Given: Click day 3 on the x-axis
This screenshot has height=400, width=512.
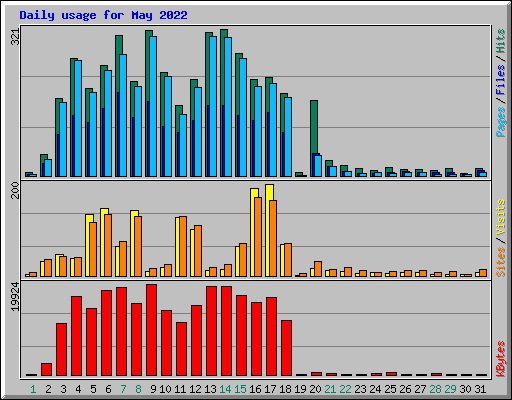Looking at the screenshot, I should coord(63,389).
